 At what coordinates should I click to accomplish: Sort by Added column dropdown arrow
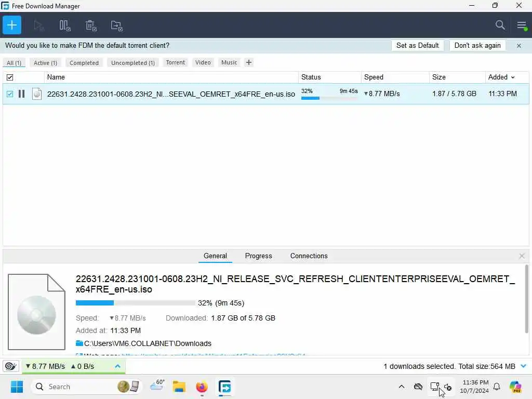[x=513, y=77]
